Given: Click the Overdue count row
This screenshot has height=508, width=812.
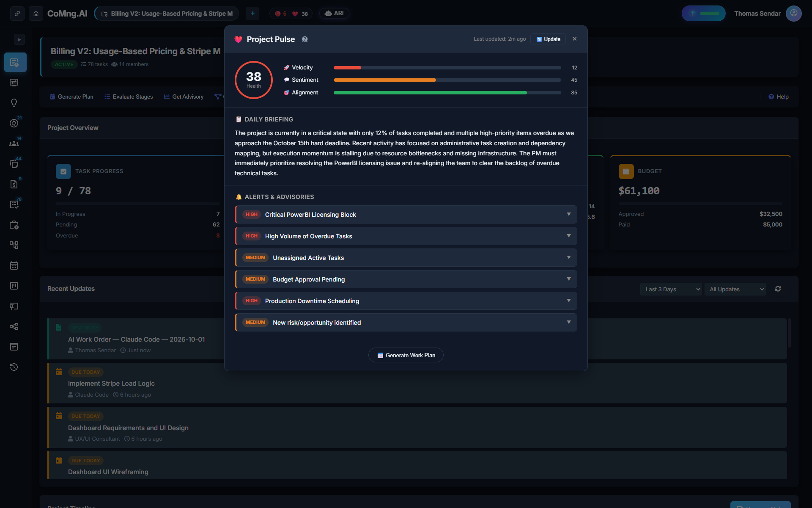Looking at the screenshot, I should pos(138,236).
